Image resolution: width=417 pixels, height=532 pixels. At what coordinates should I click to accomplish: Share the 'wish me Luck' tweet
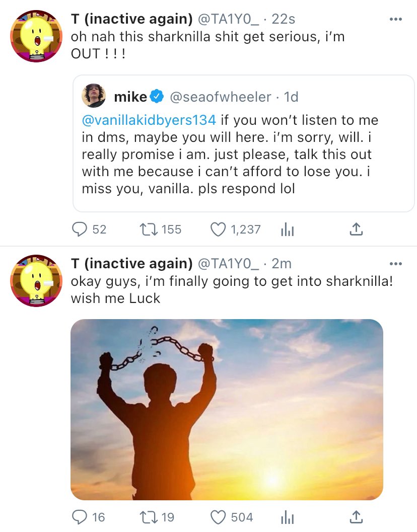(x=356, y=517)
